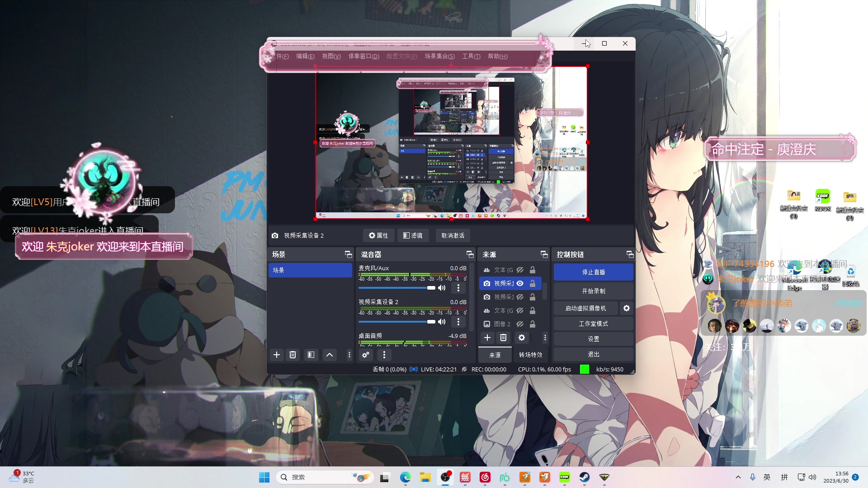Click 开始录制 to start recording
This screenshot has height=488, width=868.
coord(593,291)
